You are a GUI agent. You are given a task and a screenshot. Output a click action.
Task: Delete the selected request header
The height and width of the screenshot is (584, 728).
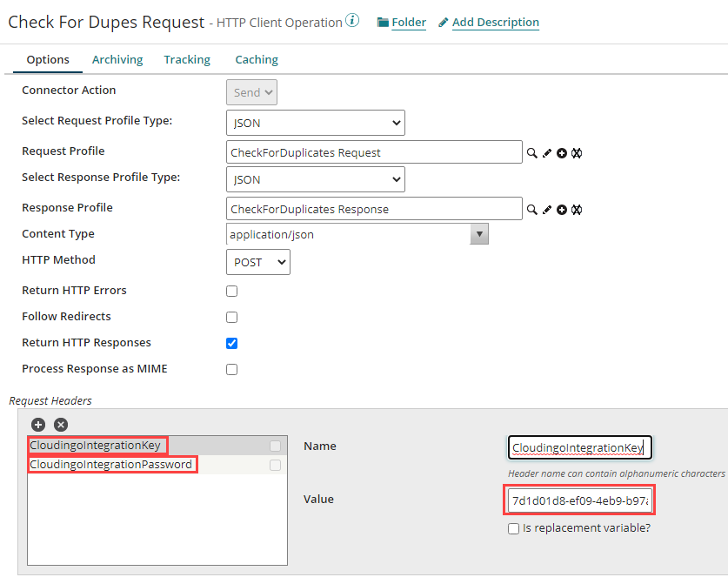click(60, 424)
